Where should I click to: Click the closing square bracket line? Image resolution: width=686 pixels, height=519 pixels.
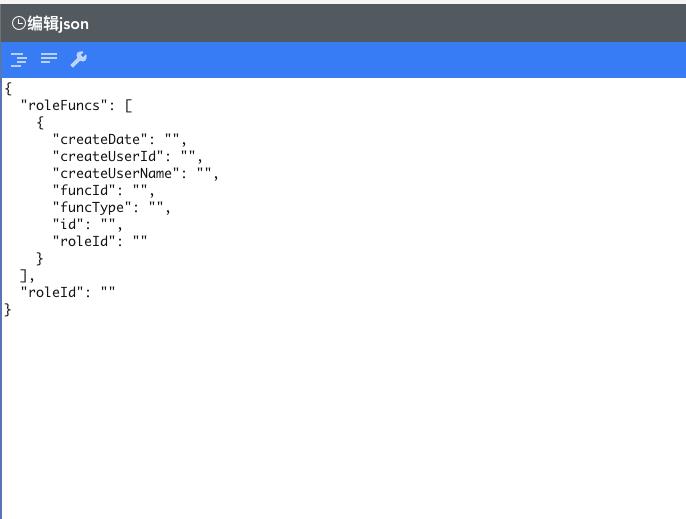coord(27,276)
